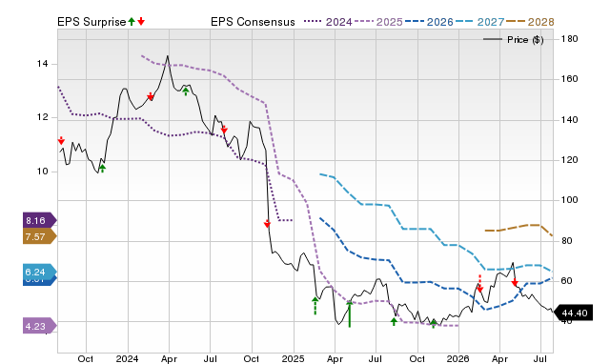Screen dimensions: 610x364
Task: Click the 140 label on the right price axis
Action: (x=569, y=120)
